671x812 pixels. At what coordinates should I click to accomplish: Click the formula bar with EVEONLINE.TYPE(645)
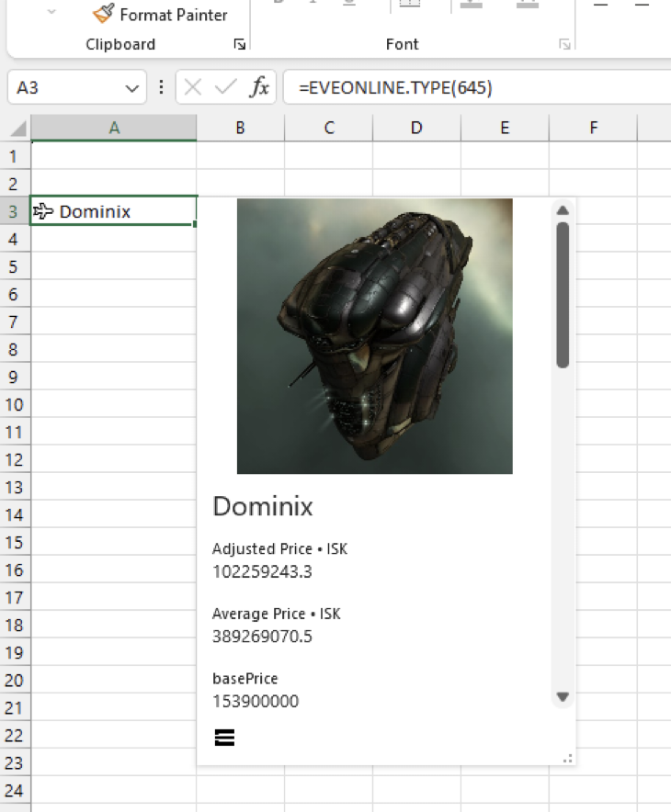coord(477,87)
